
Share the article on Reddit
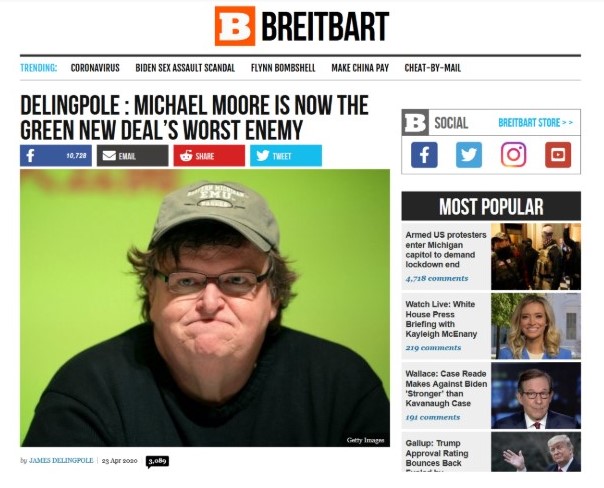click(209, 156)
